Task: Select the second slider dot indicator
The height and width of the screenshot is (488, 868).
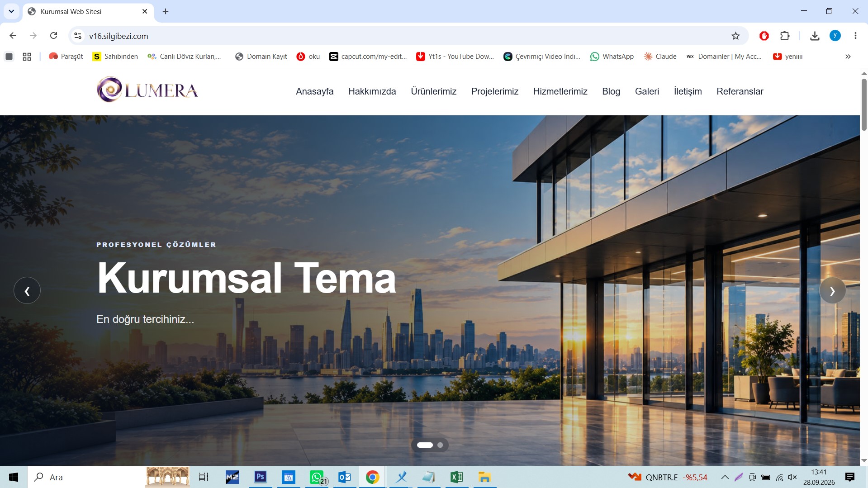Action: coord(440,445)
